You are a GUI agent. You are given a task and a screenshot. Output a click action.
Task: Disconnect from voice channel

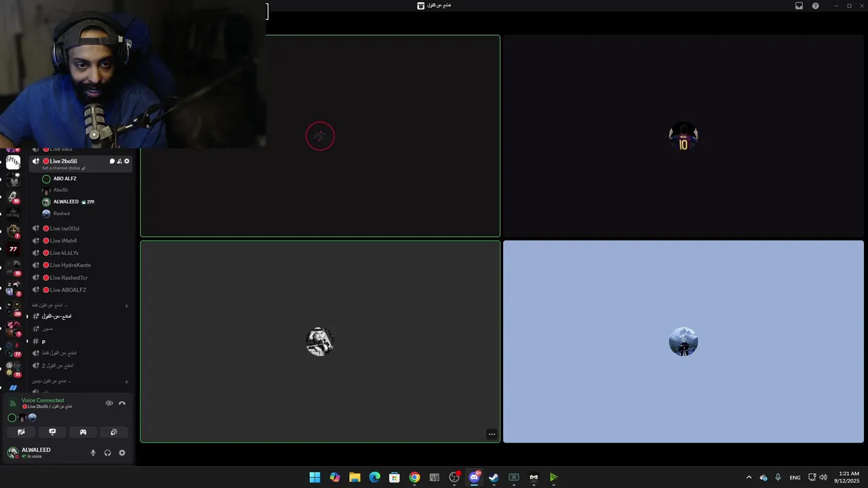point(122,403)
